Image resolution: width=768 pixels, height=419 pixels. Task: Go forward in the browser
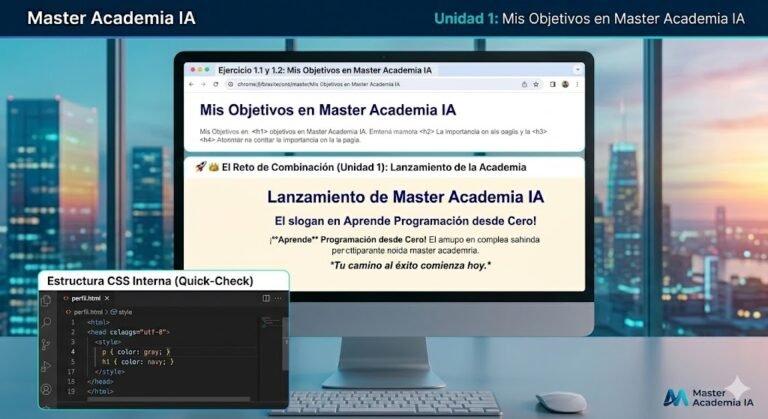click(204, 84)
